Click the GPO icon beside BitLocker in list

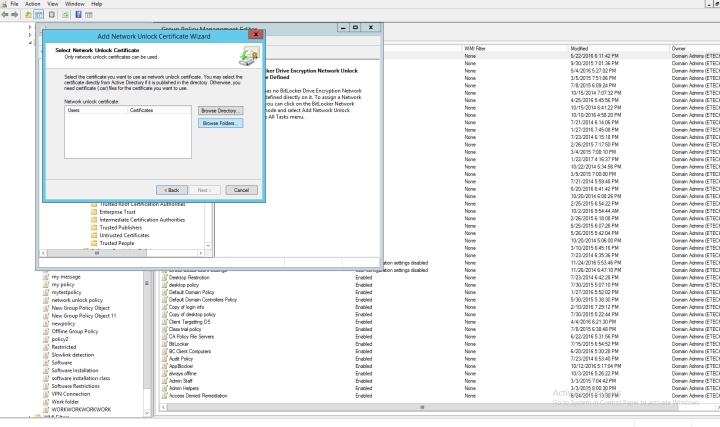(x=164, y=344)
